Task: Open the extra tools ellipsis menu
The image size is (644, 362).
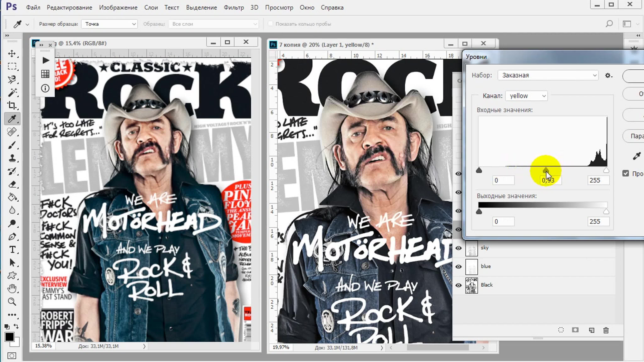Action: pos(12,315)
